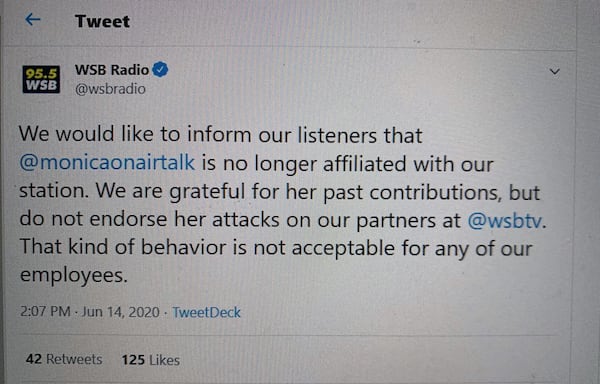The height and width of the screenshot is (384, 600).
Task: Click the word 'employees.' in the tweet
Action: (x=73, y=275)
